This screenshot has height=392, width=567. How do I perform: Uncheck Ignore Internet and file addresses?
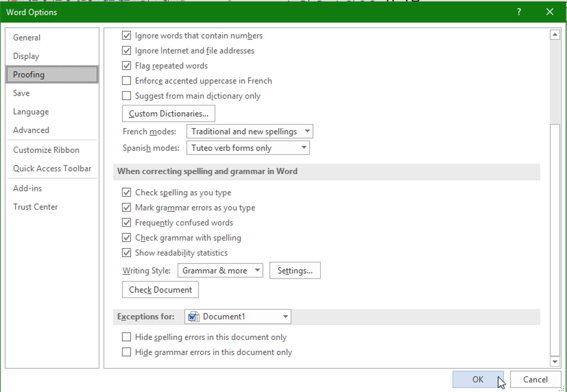(126, 50)
